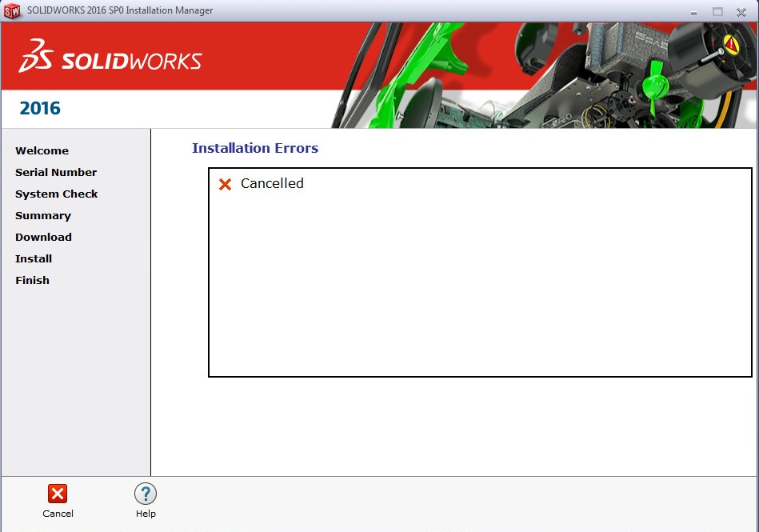Screen dimensions: 759x532
Task: Click the Cancel label at bottom
Action: (x=58, y=514)
